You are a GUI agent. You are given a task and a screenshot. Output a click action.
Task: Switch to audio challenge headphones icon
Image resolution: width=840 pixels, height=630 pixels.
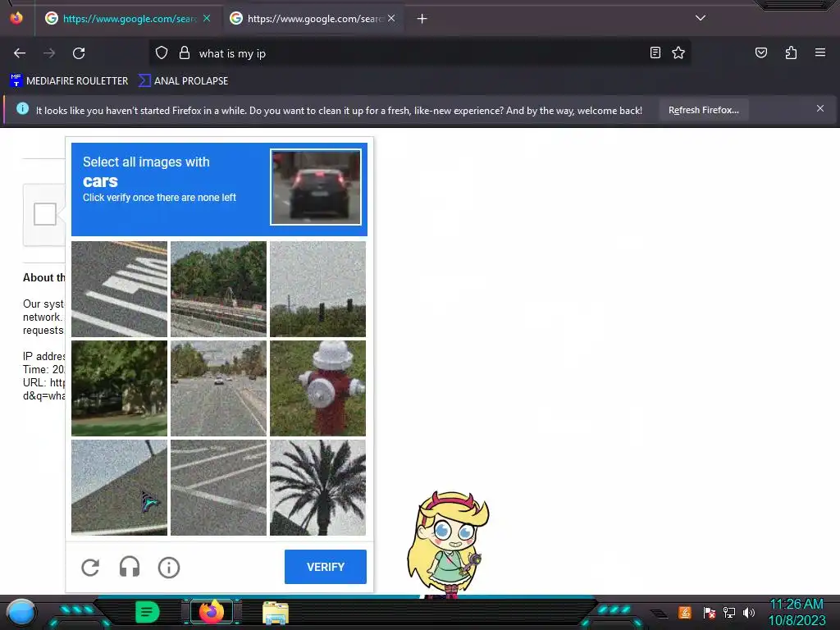[x=129, y=567]
